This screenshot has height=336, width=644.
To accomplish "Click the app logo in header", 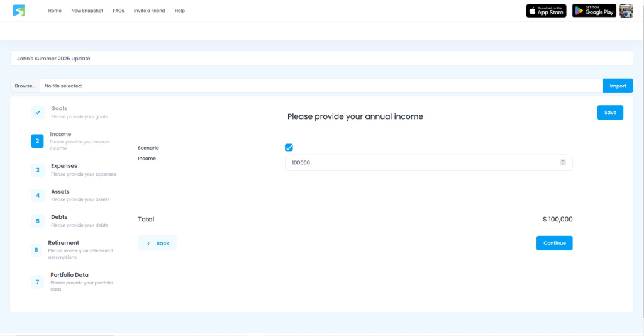I will click(x=19, y=11).
